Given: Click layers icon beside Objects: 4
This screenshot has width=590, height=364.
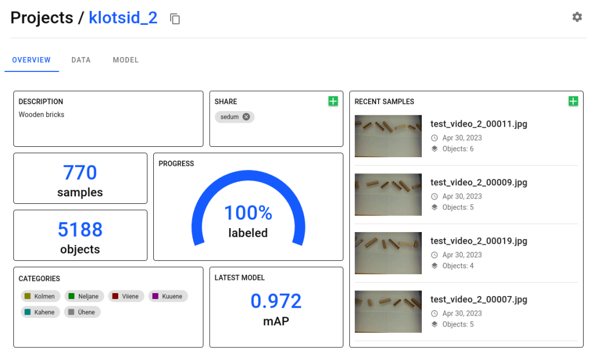Looking at the screenshot, I should pos(434,266).
